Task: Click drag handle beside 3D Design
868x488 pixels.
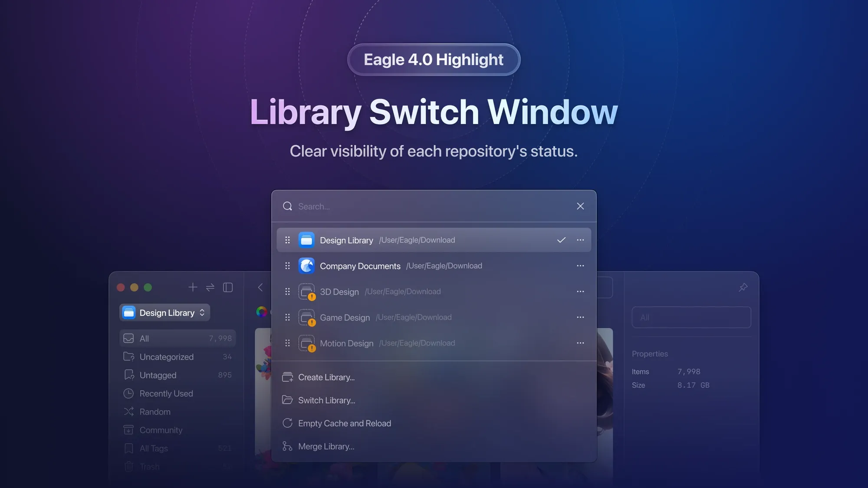Action: [287, 291]
